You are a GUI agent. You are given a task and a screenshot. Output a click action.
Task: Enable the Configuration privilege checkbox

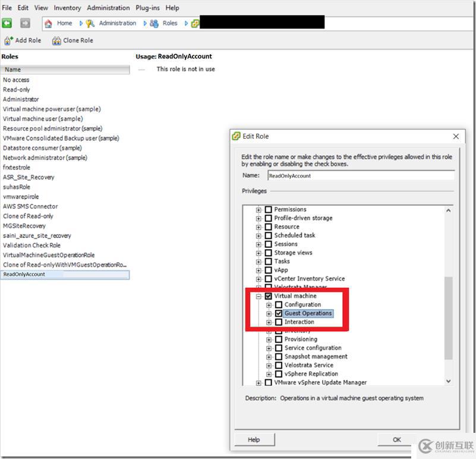[279, 305]
